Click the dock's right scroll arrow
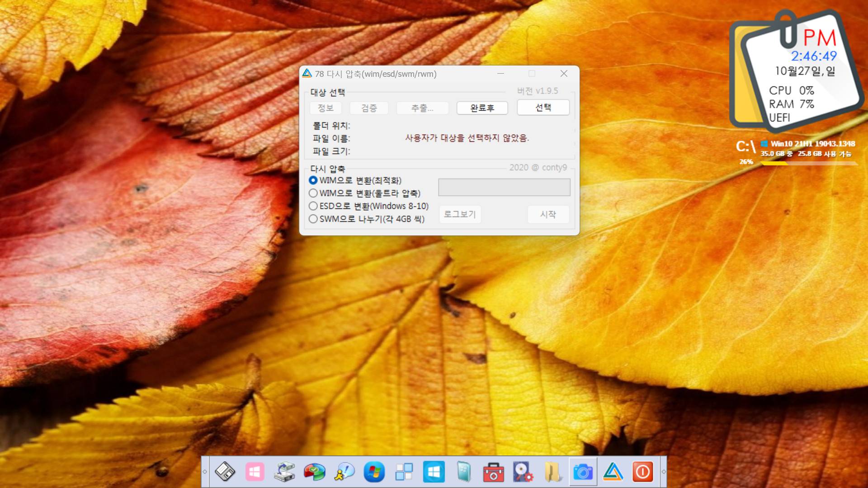The image size is (868, 488). (x=664, y=472)
